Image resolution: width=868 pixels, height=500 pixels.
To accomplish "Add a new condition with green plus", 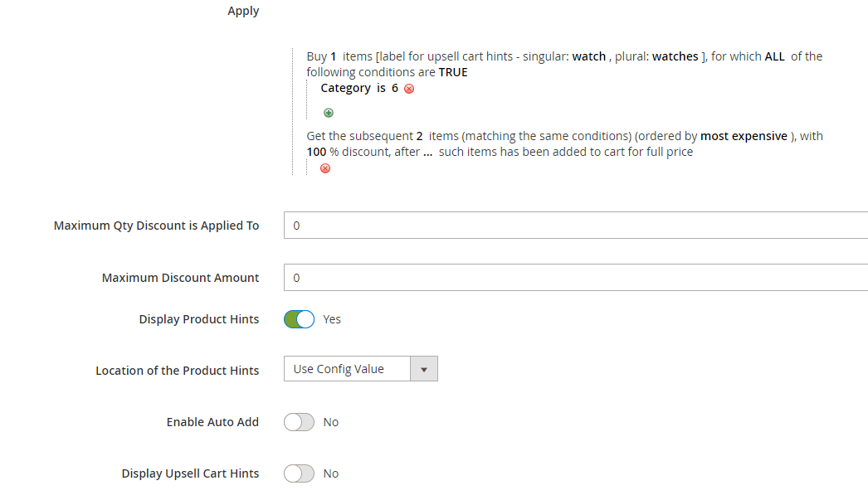I will [329, 113].
